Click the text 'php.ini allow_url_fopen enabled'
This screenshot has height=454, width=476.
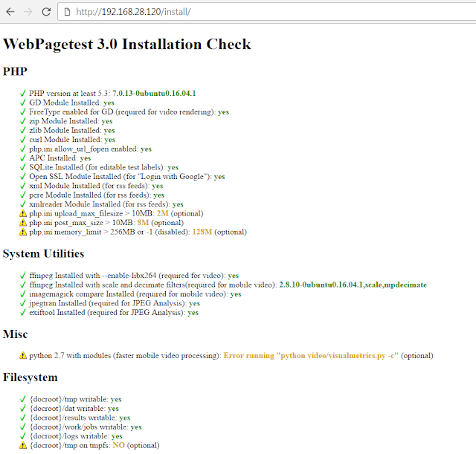(83, 149)
